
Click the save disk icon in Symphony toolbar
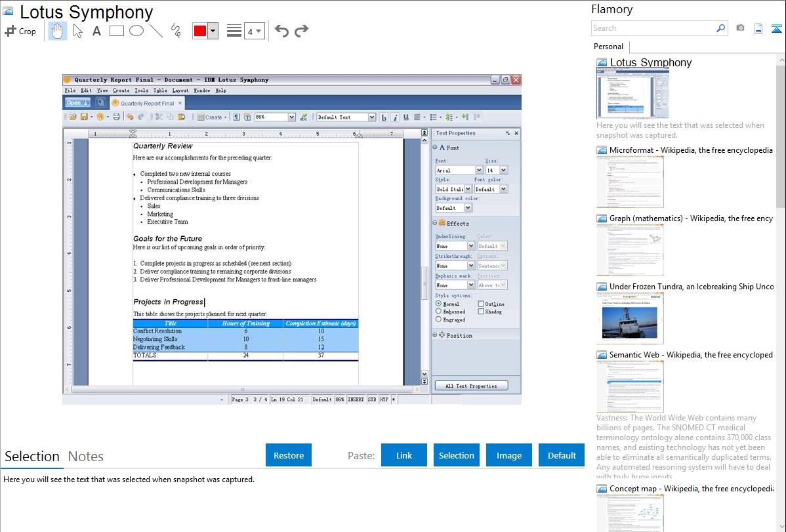(84, 117)
